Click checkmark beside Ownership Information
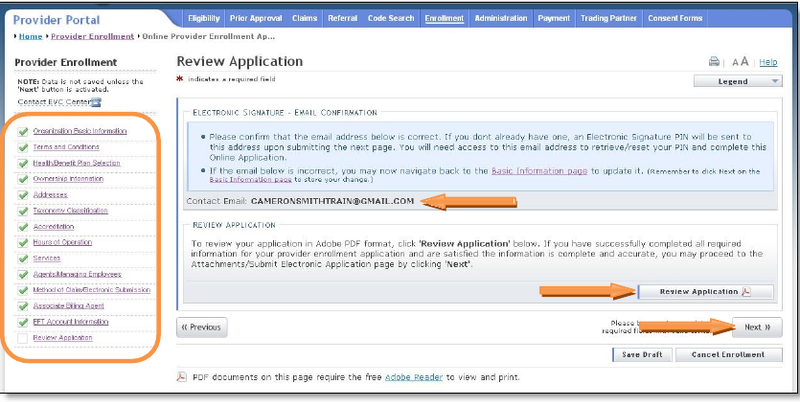This screenshot has width=800, height=402. (x=22, y=180)
